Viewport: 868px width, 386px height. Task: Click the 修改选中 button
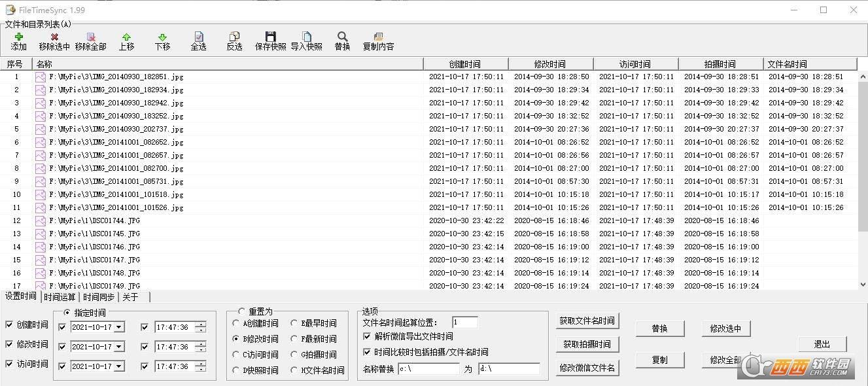[725, 328]
